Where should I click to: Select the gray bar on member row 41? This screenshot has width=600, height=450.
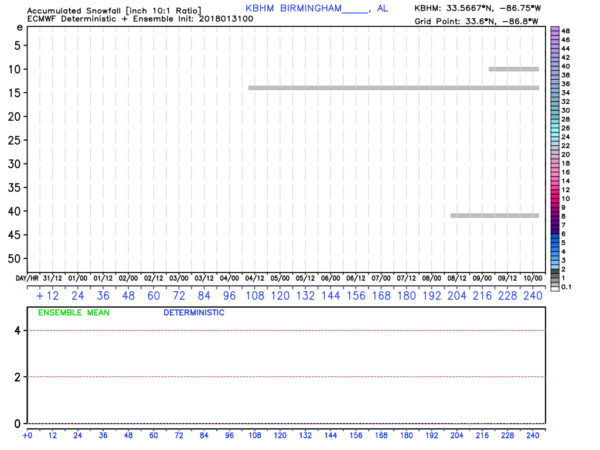(x=495, y=215)
